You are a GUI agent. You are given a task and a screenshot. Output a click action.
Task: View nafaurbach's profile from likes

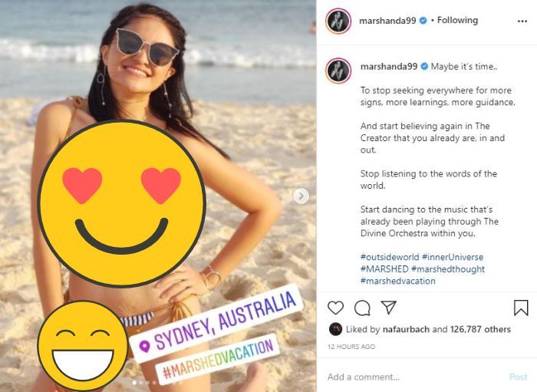coord(405,329)
